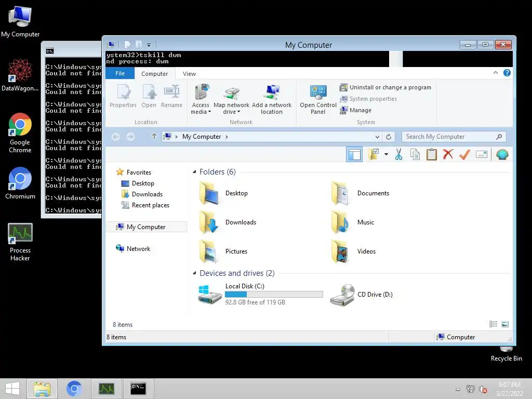Expand the folder options dropdown arrow
Image resolution: width=532 pixels, height=399 pixels.
coord(386,154)
